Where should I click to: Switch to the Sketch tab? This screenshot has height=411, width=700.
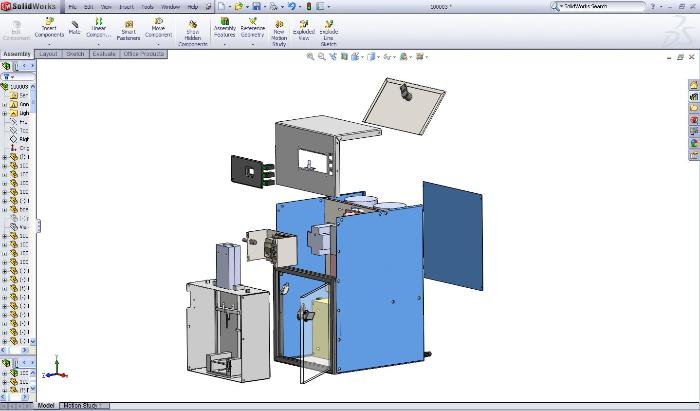point(75,53)
